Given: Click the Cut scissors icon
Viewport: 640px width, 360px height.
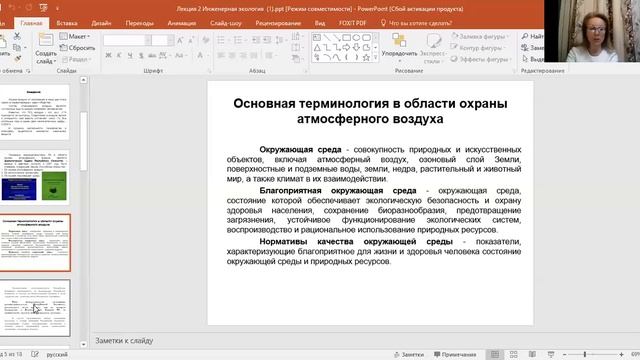Looking at the screenshot, I should (x=17, y=36).
